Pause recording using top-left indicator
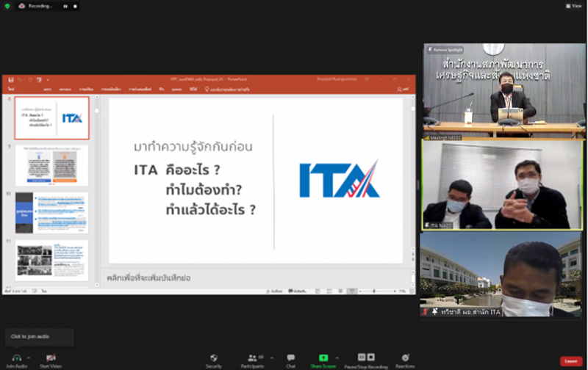 [65, 7]
